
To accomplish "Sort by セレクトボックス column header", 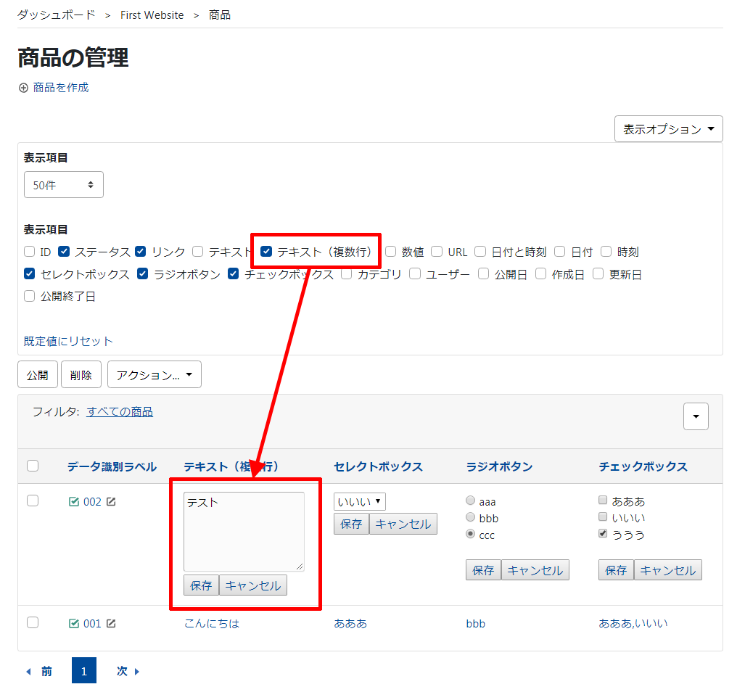I will point(378,466).
